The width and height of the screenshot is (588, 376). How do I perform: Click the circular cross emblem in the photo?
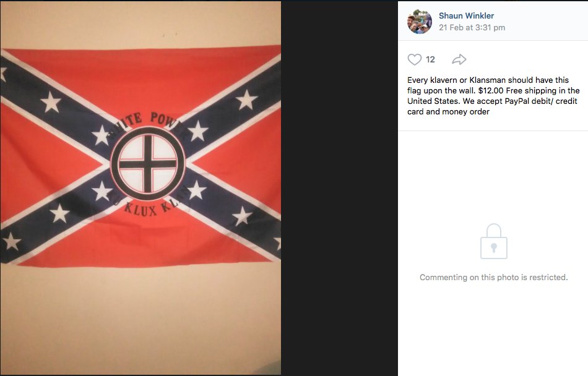(x=148, y=164)
